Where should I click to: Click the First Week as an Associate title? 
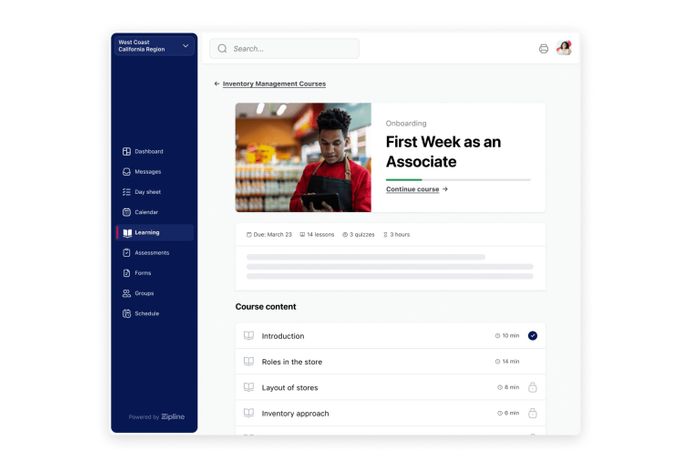443,152
